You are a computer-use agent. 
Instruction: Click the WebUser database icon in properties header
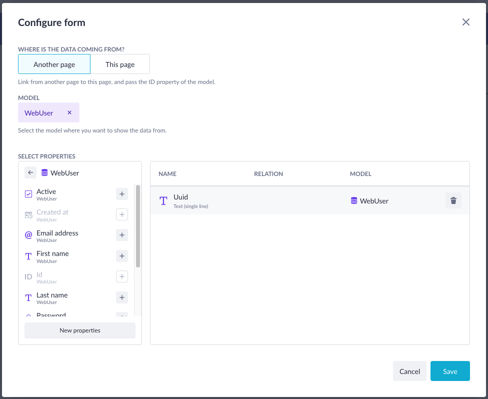pos(44,173)
